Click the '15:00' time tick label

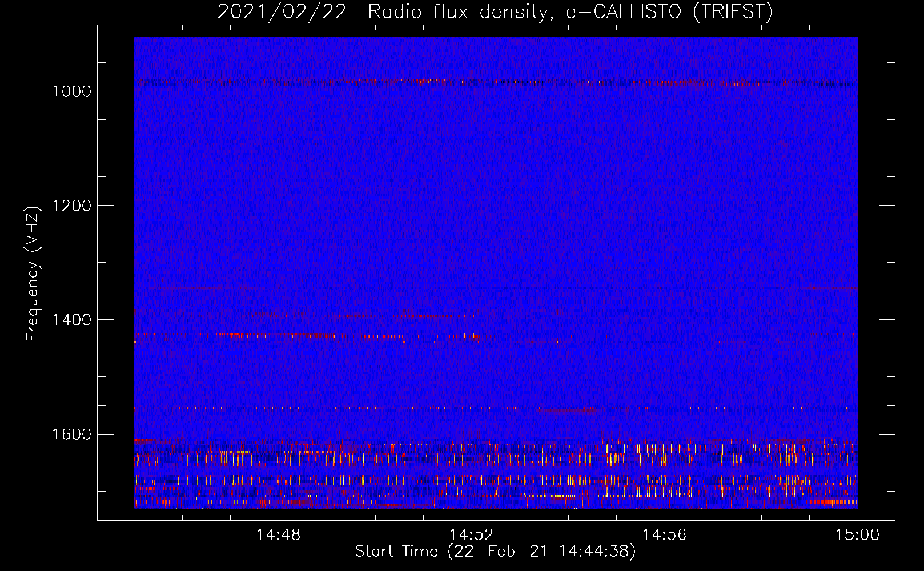[858, 534]
